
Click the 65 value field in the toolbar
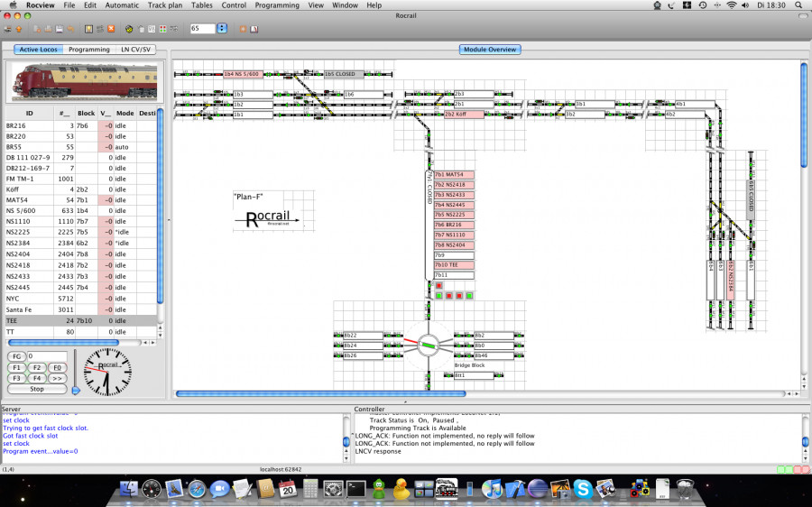coord(202,29)
